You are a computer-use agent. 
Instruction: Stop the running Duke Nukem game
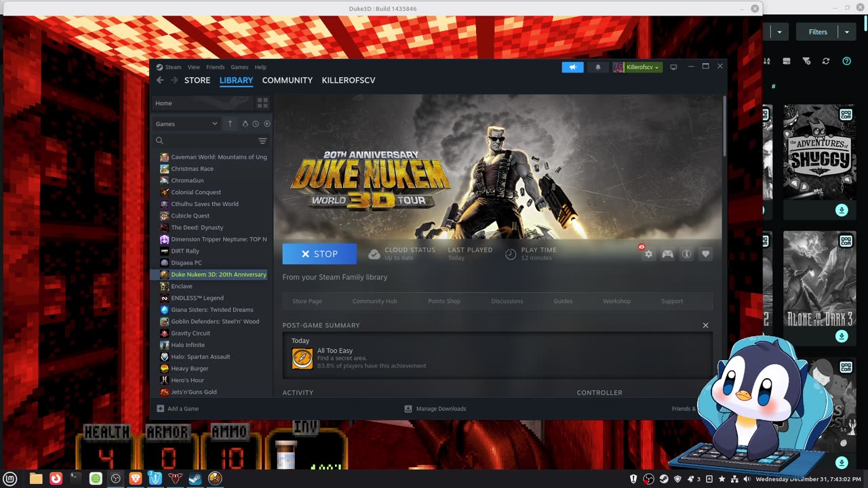pos(319,254)
